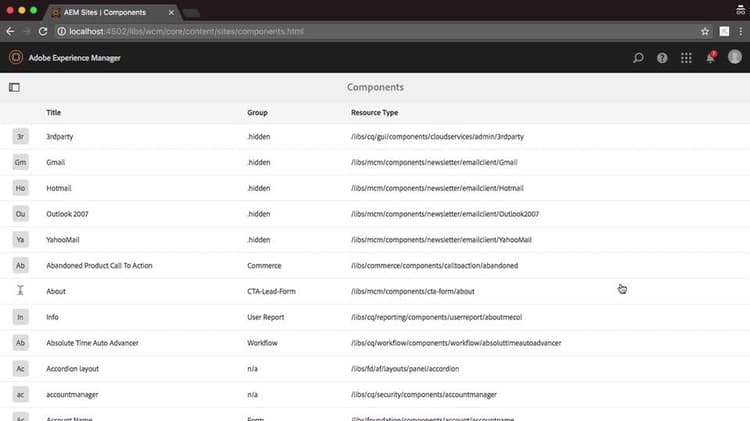The height and width of the screenshot is (421, 750).
Task: Select the Ac thumbnail for Accordion layout
Action: click(x=21, y=369)
